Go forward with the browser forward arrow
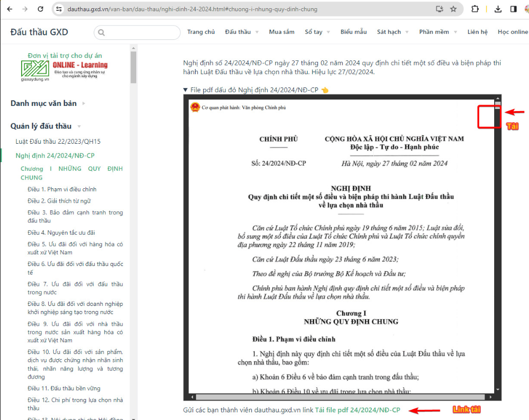This screenshot has height=420, width=529. click(25, 9)
